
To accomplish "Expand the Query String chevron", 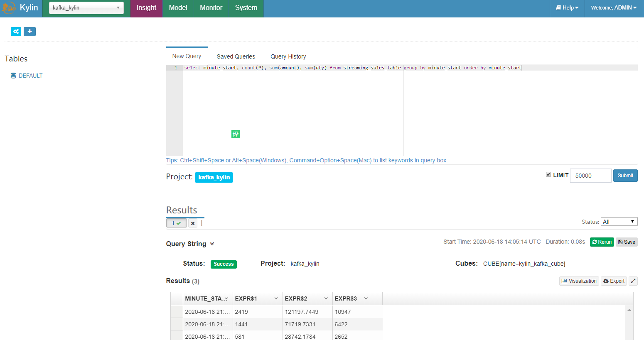I will coord(212,244).
